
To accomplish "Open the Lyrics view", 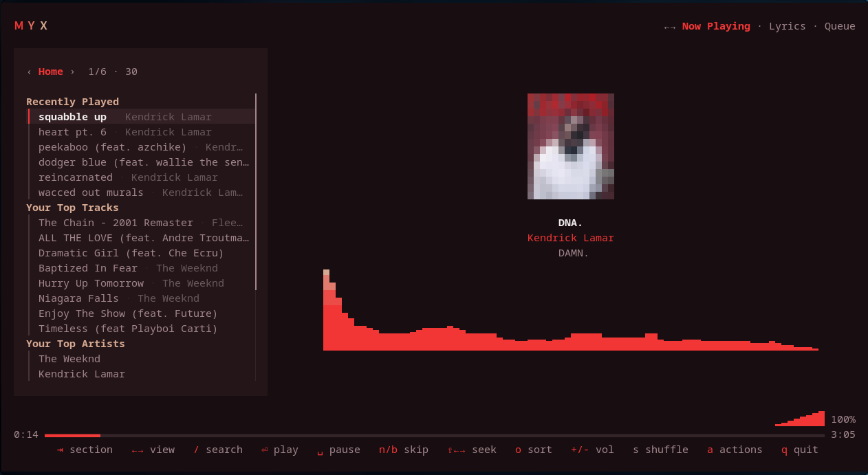I will pos(788,26).
